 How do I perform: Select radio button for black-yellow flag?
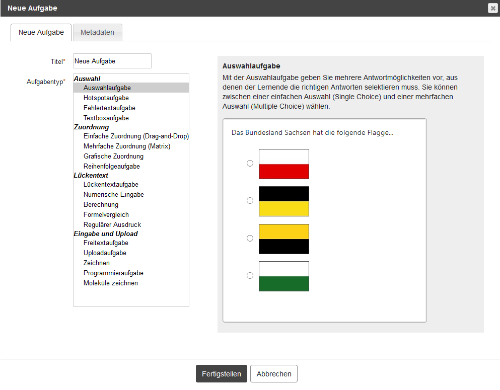[x=250, y=201]
